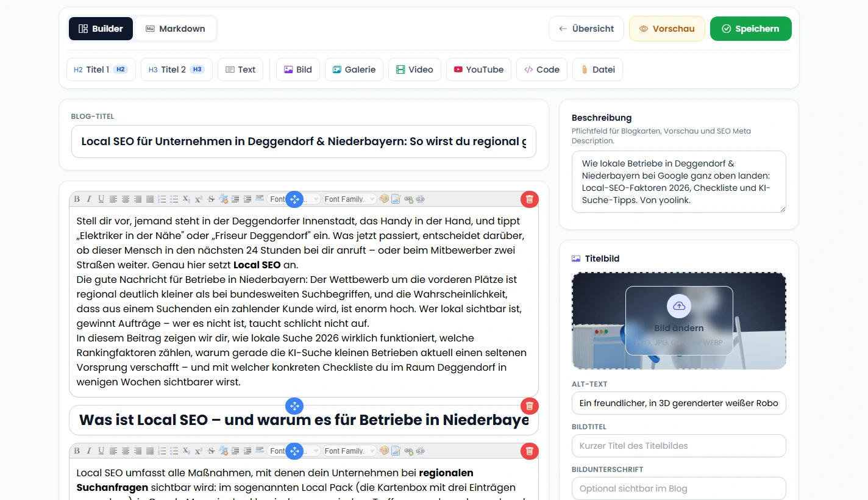Toggle bold in the first text block toolbar
This screenshot has width=868, height=500.
pos(77,199)
